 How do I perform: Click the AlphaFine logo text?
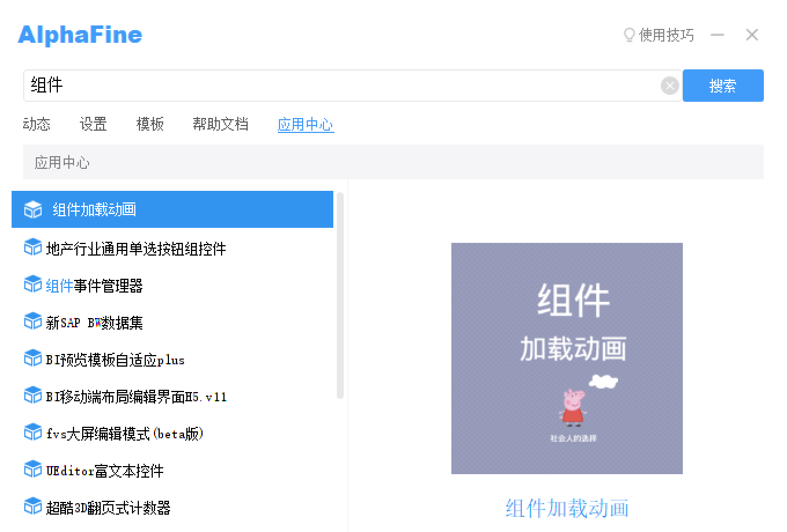80,35
